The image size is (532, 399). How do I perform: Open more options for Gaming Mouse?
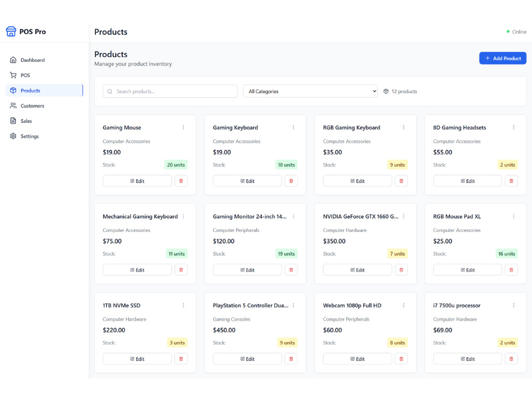click(x=183, y=127)
